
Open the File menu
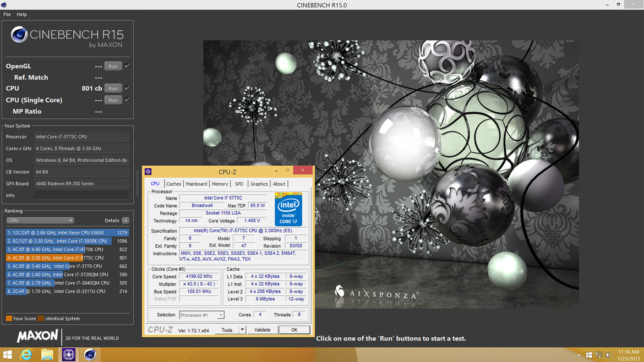(x=7, y=14)
